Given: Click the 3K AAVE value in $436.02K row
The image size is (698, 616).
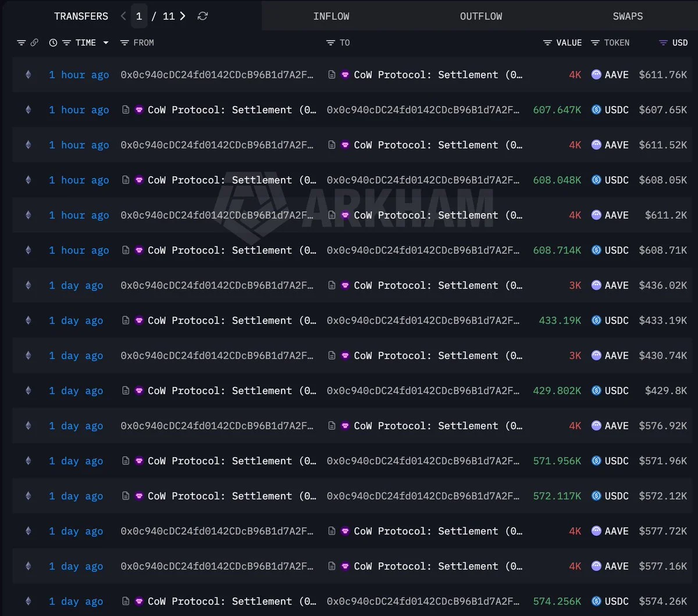Looking at the screenshot, I should click(575, 285).
